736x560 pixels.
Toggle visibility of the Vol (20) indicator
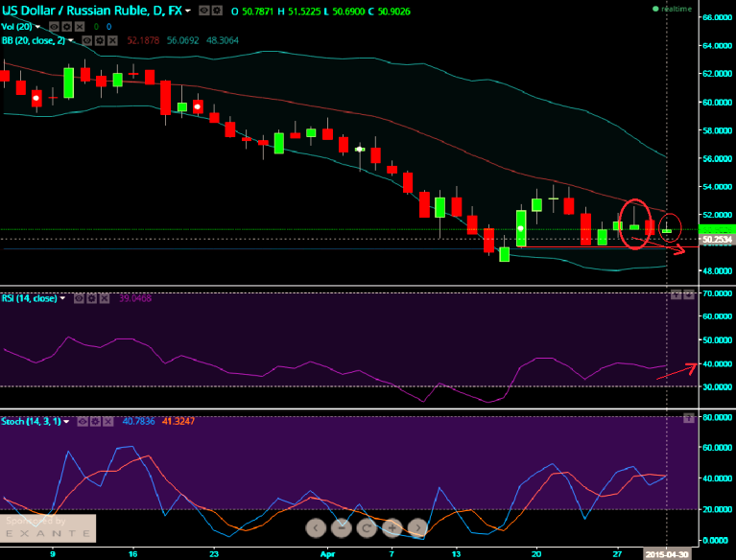[56, 26]
